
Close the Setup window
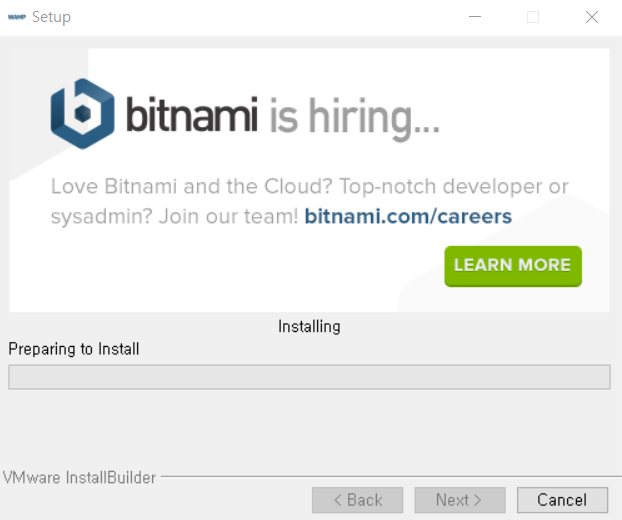[592, 17]
